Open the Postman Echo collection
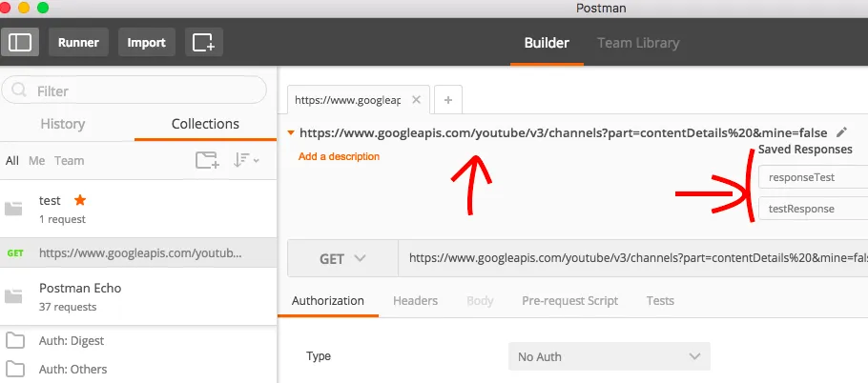This screenshot has width=868, height=383. (x=138, y=296)
